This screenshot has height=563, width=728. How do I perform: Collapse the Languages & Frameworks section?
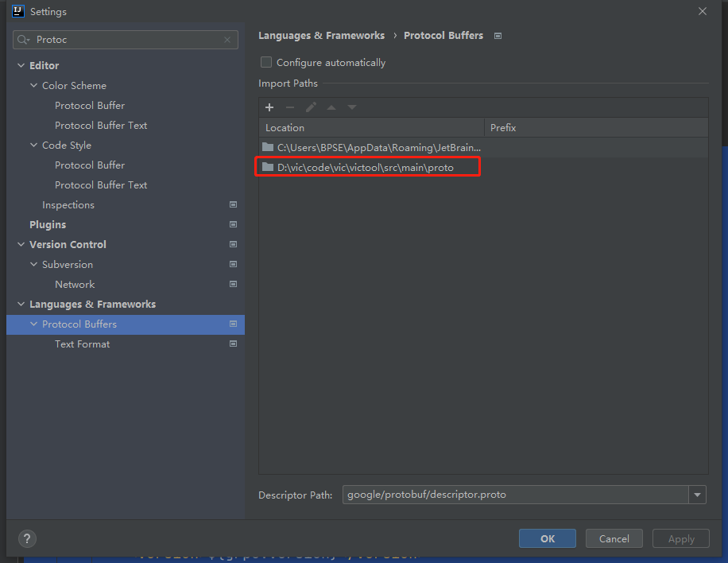point(21,305)
